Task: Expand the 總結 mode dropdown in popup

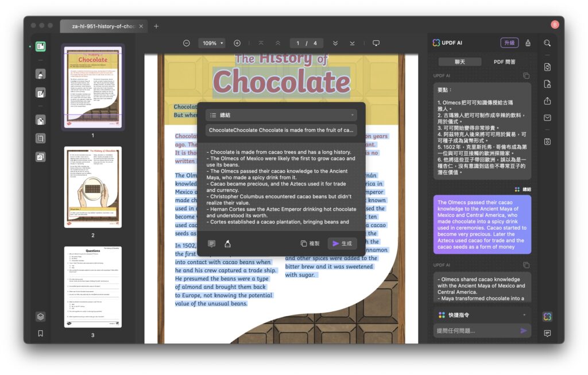Action: (281, 115)
